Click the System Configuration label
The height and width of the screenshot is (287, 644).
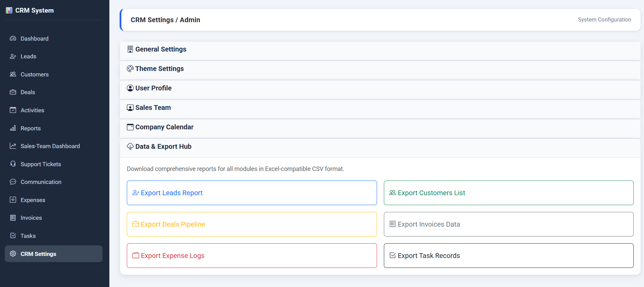point(604,20)
